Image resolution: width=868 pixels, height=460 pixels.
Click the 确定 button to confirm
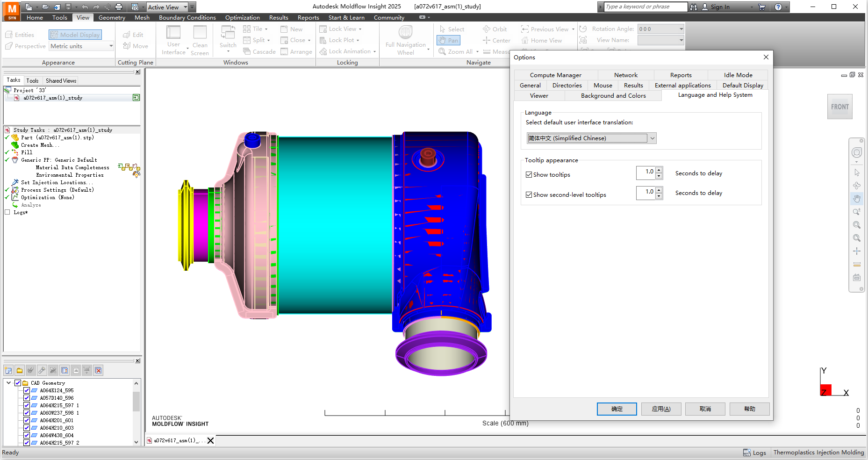click(617, 409)
